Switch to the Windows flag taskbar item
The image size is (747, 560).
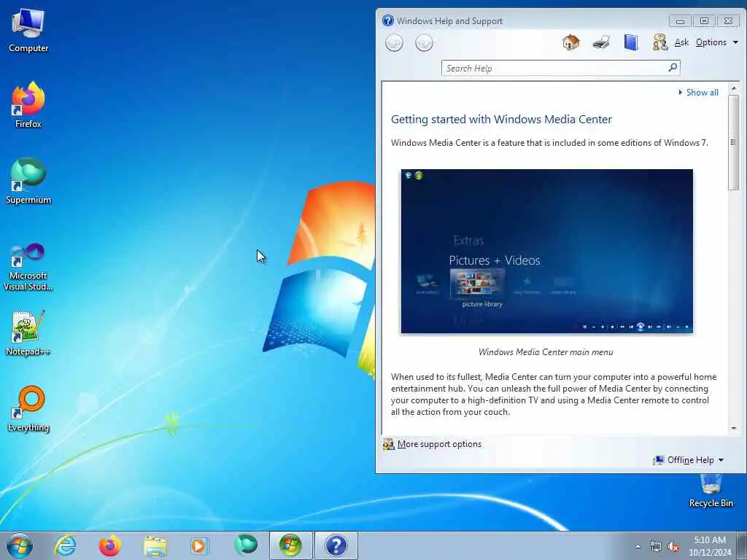point(290,545)
